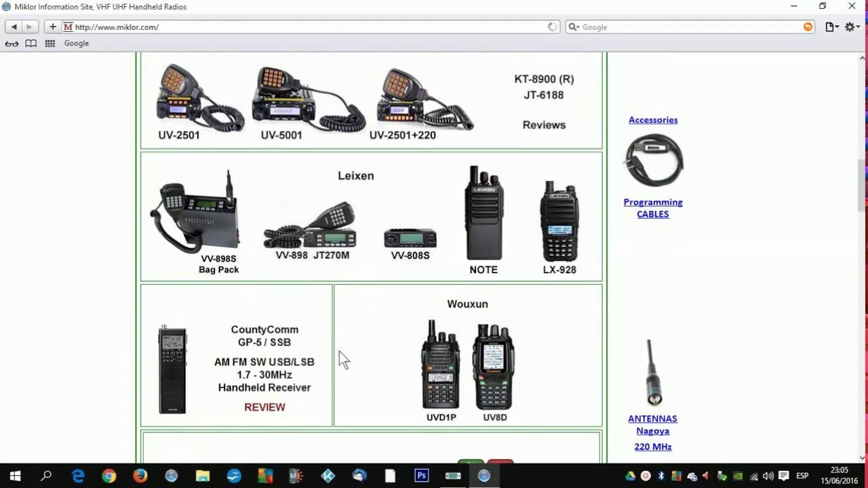Open the red REVIEW link for GP-5
The height and width of the screenshot is (488, 868).
point(264,407)
